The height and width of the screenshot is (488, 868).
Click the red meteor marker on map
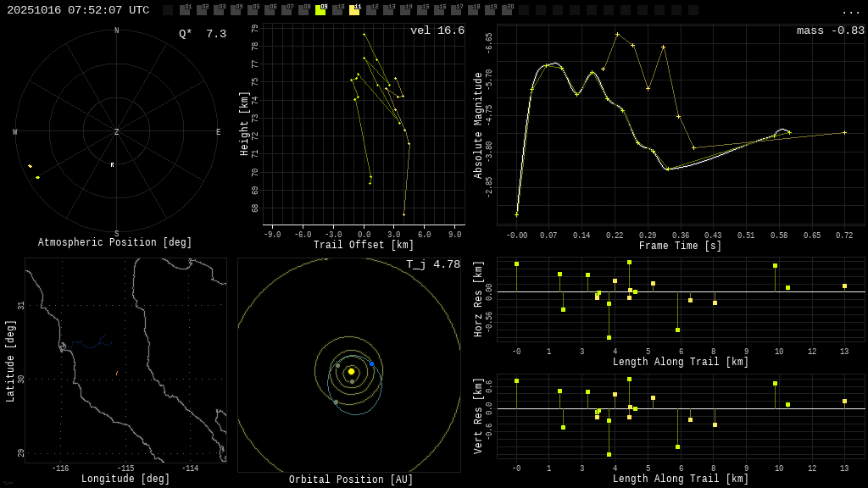(117, 373)
